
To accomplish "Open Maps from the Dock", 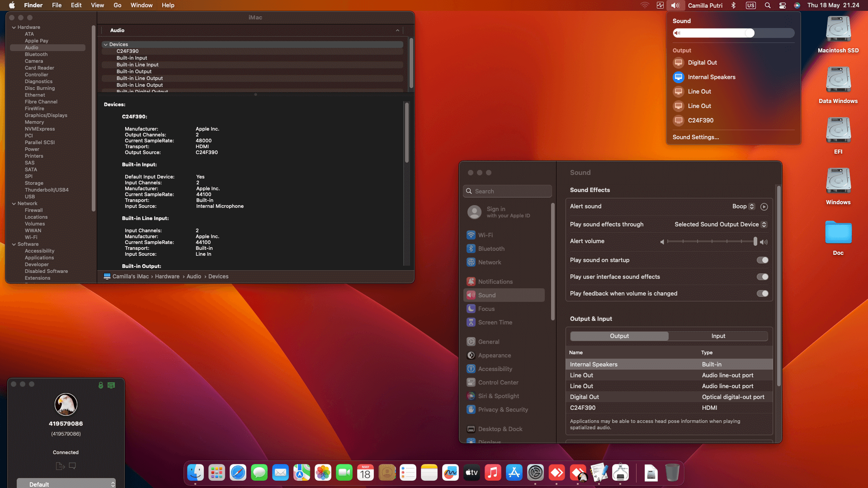I will (302, 473).
